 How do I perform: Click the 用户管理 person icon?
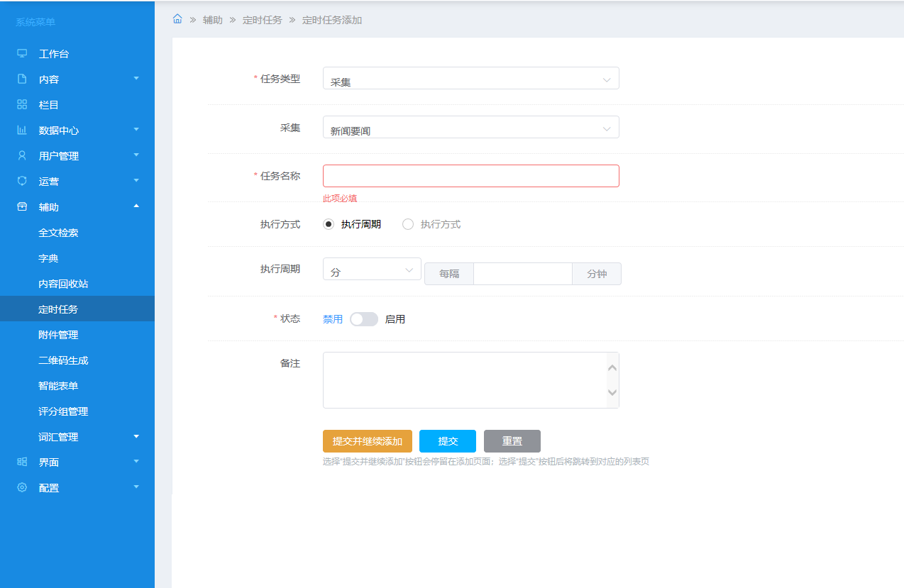pyautogui.click(x=22, y=155)
